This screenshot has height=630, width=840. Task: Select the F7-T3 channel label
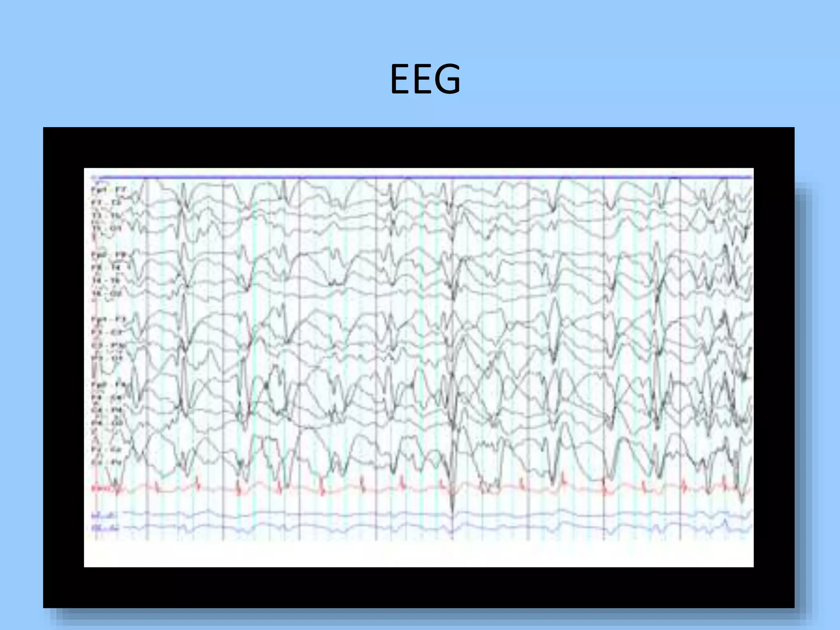(106, 203)
